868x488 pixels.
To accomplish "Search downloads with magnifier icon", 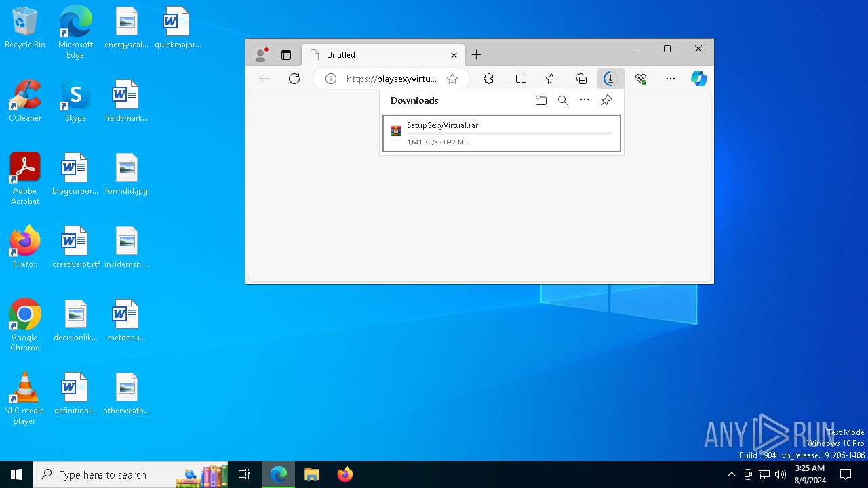I will 563,100.
